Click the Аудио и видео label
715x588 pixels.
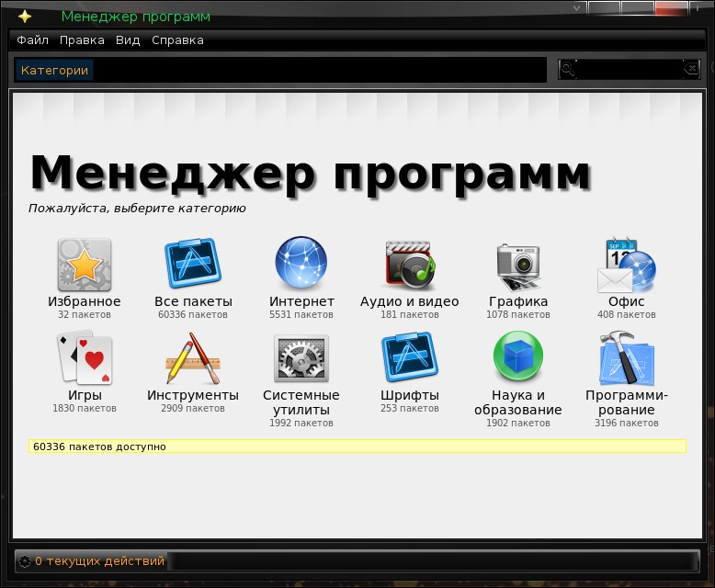click(410, 301)
